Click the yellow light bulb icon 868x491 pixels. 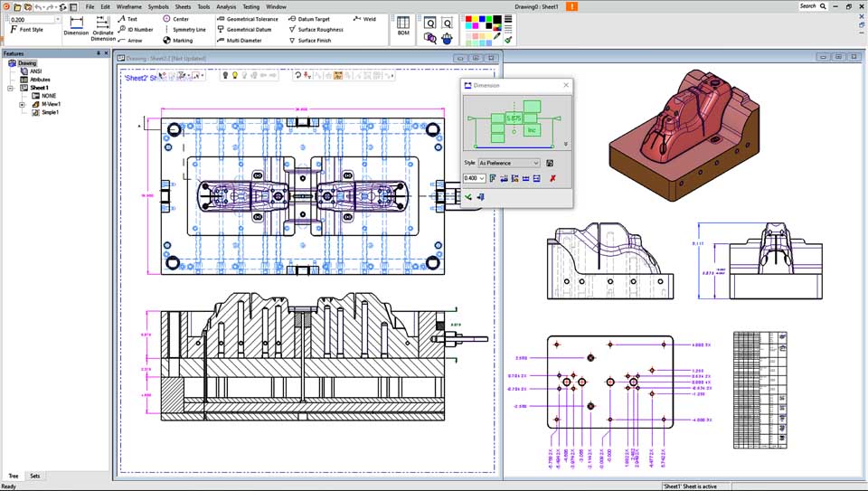click(x=235, y=75)
